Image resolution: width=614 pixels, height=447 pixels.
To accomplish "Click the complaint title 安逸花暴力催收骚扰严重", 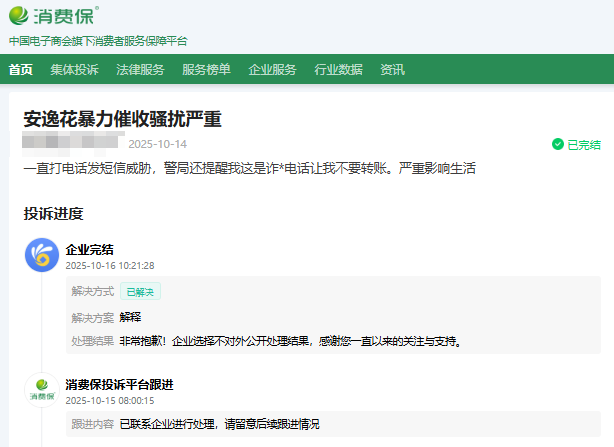I will coord(122,119).
